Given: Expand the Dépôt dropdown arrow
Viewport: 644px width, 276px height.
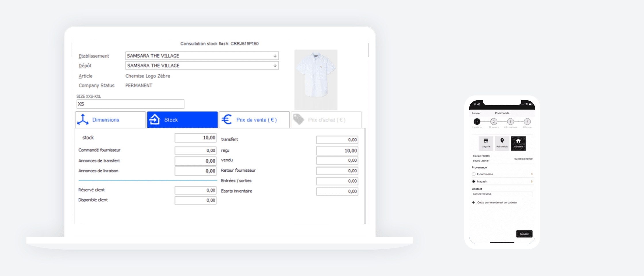Looking at the screenshot, I should (275, 66).
